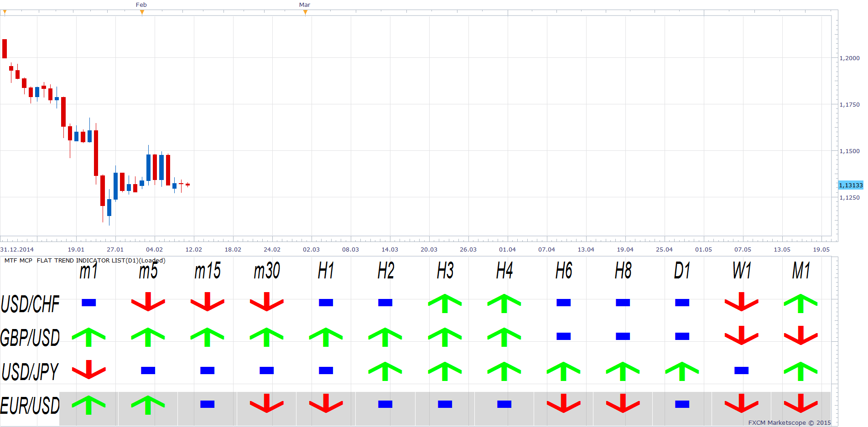Click the USD/JPY H2 green up arrow
Viewport: 868px width, 427px height.
coord(385,371)
